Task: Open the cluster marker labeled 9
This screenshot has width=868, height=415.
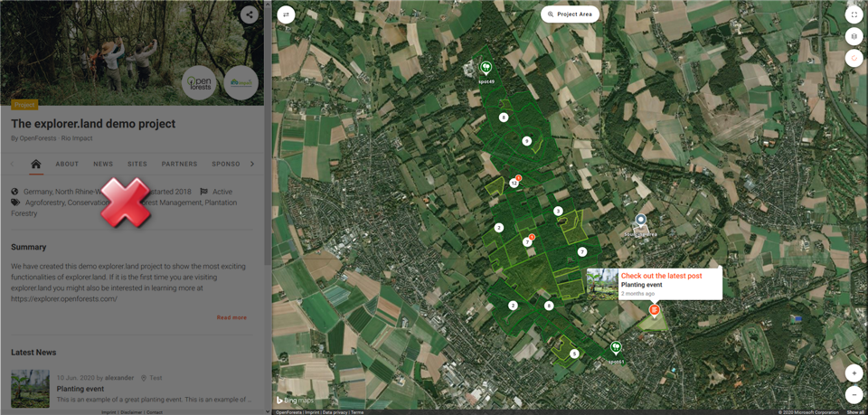Action: click(526, 141)
